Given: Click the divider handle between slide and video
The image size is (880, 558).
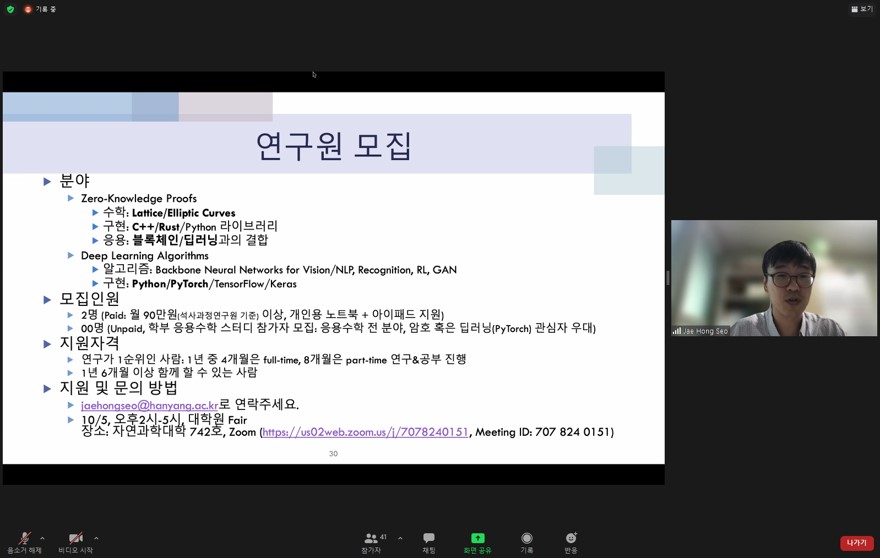Looking at the screenshot, I should click(x=668, y=278).
